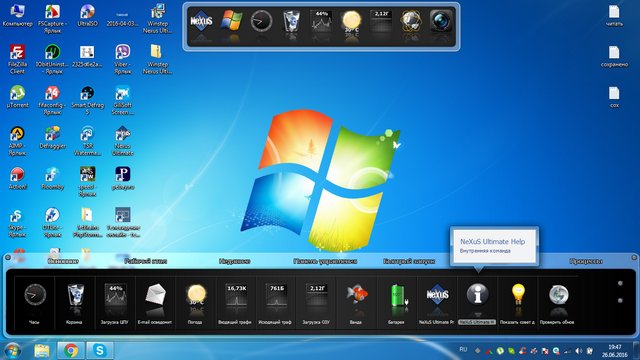Click the outgoing traffic 761Б meter

[x=276, y=295]
